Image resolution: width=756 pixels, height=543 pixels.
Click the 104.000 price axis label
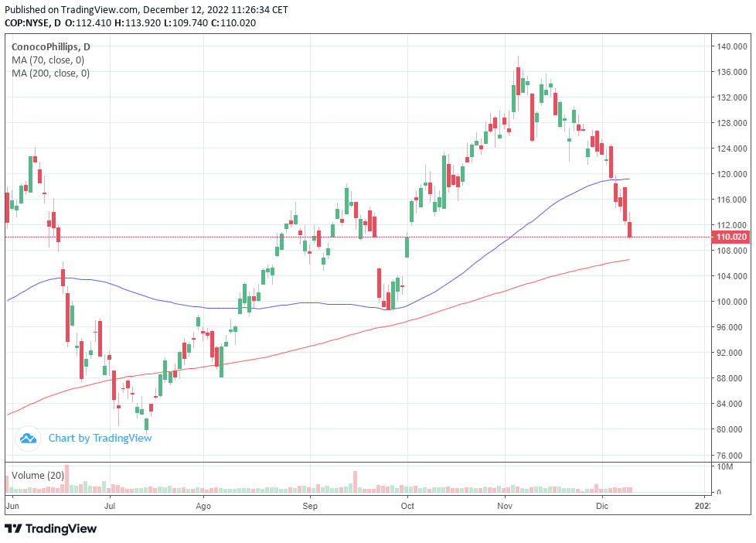[x=732, y=276]
